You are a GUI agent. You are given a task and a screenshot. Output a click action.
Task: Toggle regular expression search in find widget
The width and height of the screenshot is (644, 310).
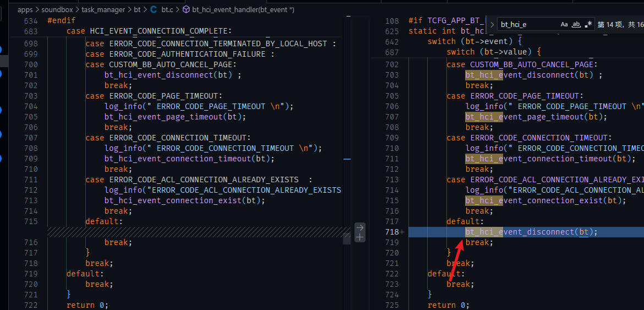pos(588,25)
